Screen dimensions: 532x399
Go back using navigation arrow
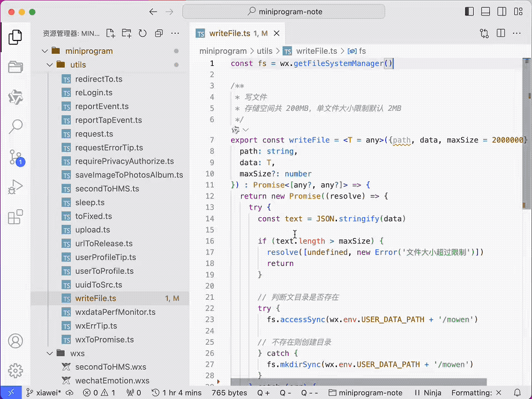point(154,12)
